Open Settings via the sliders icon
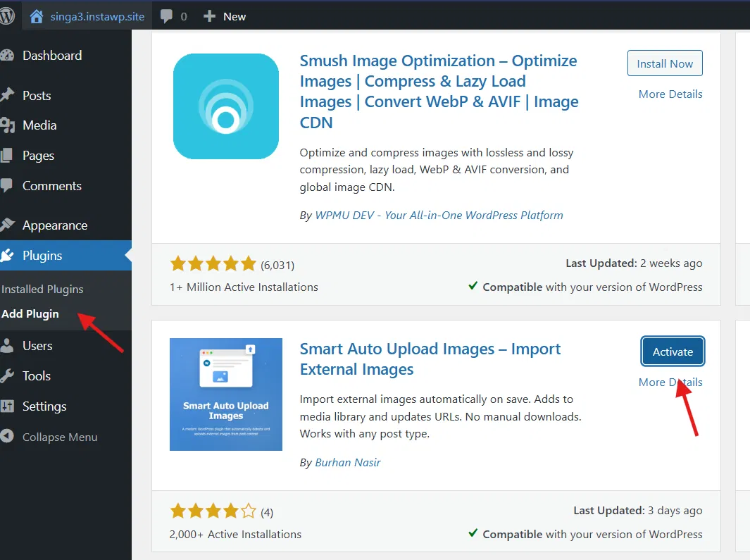Viewport: 750px width, 560px height. coord(8,406)
